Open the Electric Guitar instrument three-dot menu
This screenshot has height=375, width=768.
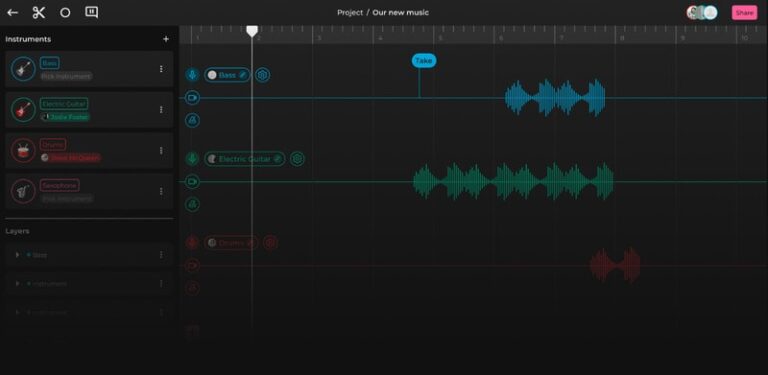pos(161,110)
